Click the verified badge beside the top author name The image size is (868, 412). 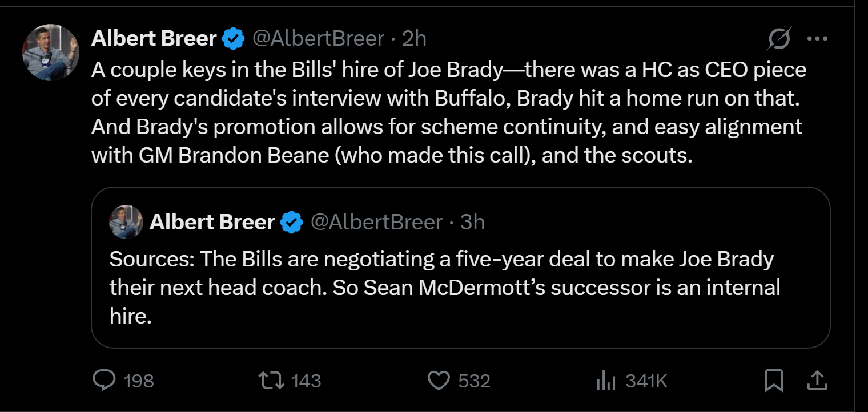click(x=233, y=39)
